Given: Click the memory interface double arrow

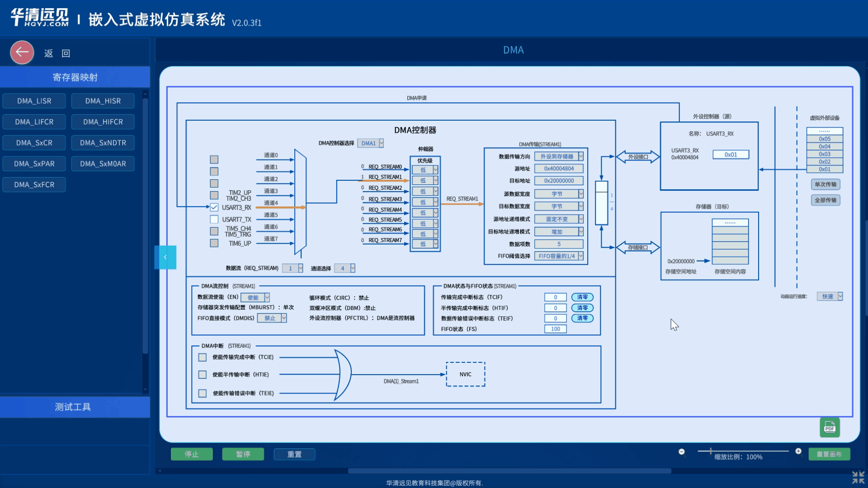Looking at the screenshot, I should pos(637,248).
